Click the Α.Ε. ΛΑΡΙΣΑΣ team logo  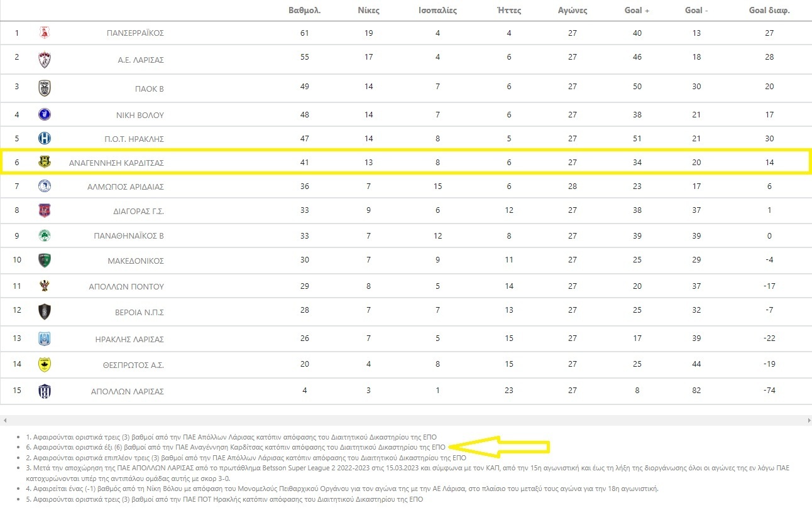pyautogui.click(x=45, y=60)
